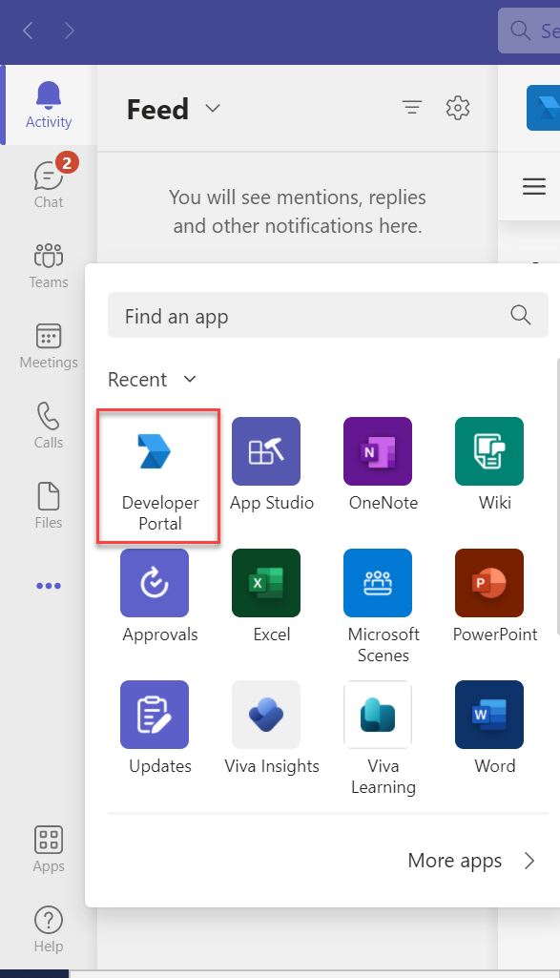Image resolution: width=560 pixels, height=978 pixels.
Task: Open the feed filter options
Action: click(411, 108)
